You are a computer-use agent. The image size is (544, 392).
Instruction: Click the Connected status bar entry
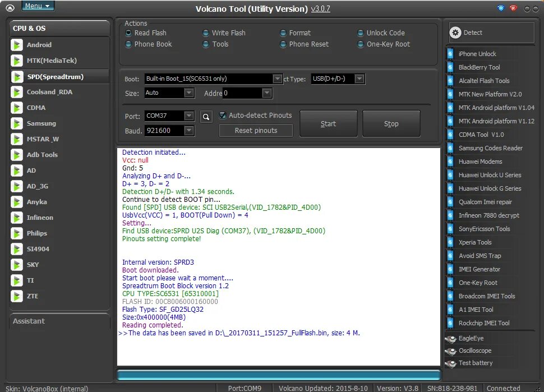click(503, 388)
